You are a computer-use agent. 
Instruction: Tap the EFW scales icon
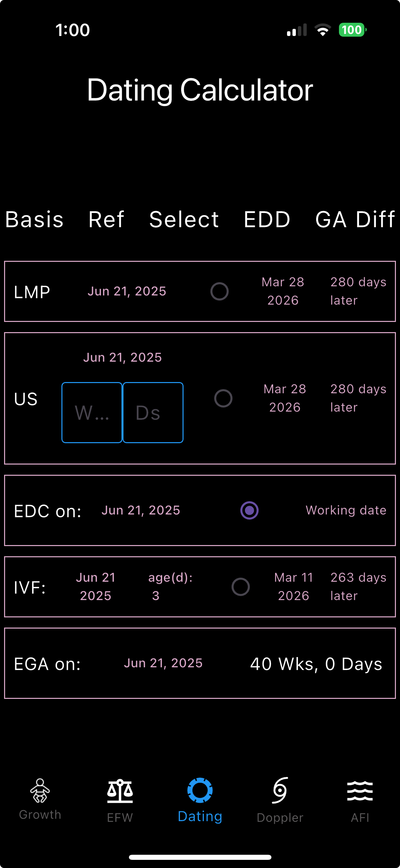click(x=120, y=791)
